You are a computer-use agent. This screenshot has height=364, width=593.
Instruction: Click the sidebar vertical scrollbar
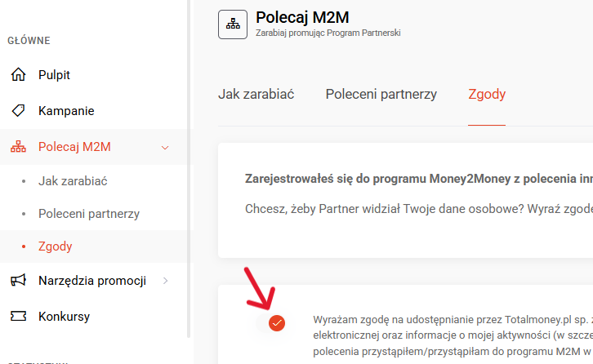[x=189, y=163]
